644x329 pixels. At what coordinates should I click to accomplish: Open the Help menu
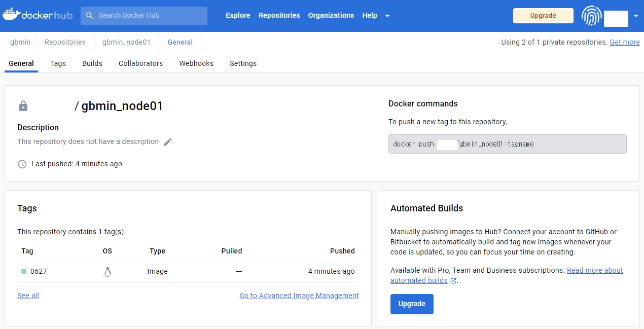pos(370,15)
